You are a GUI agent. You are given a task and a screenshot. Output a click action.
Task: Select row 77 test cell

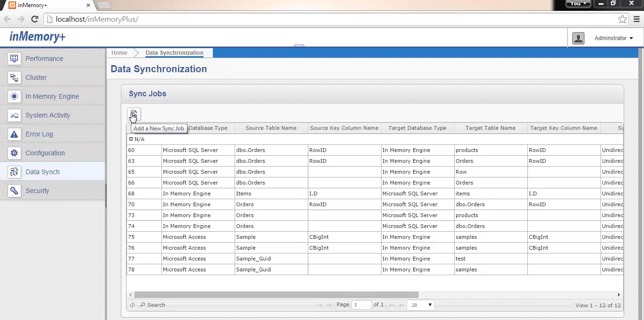coord(491,259)
